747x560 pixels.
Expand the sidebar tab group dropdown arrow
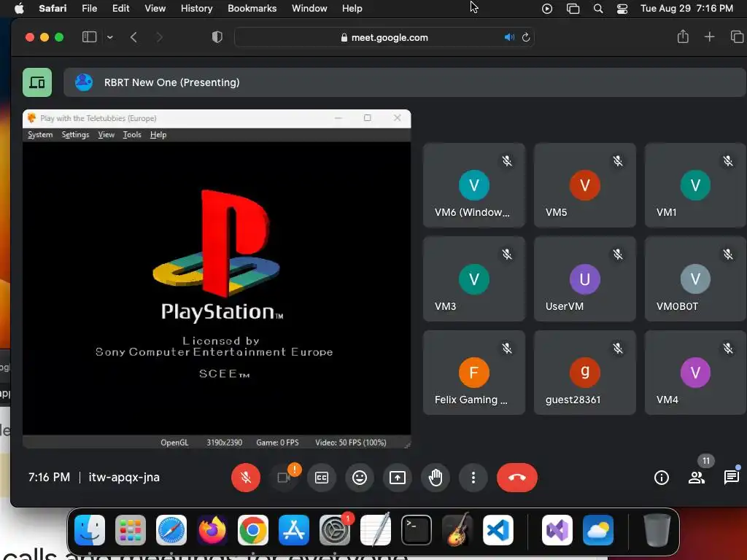click(110, 37)
